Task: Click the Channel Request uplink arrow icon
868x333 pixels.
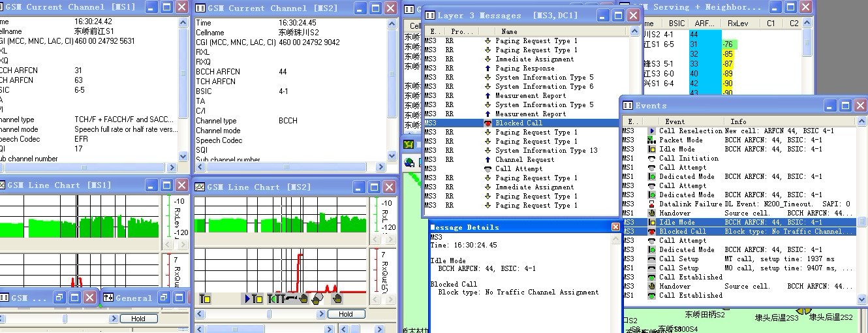Action: [488, 159]
